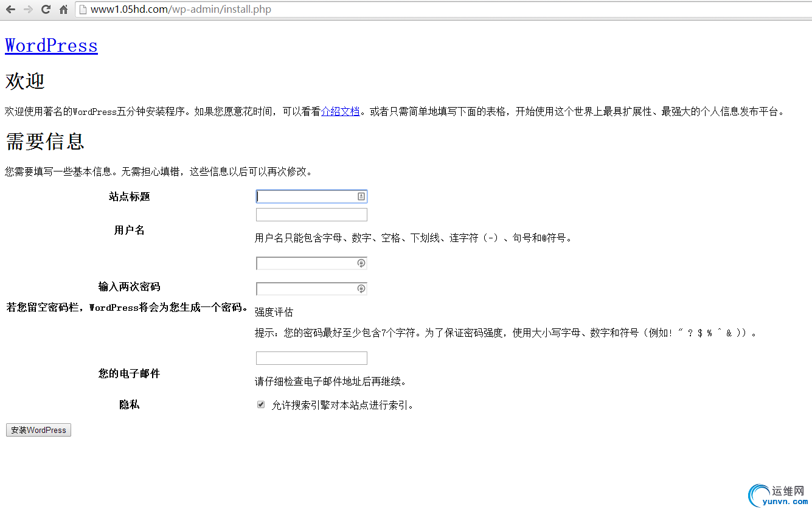Screen dimensions: 812x512
Task: Click the 安装WordPress button
Action: [x=38, y=430]
